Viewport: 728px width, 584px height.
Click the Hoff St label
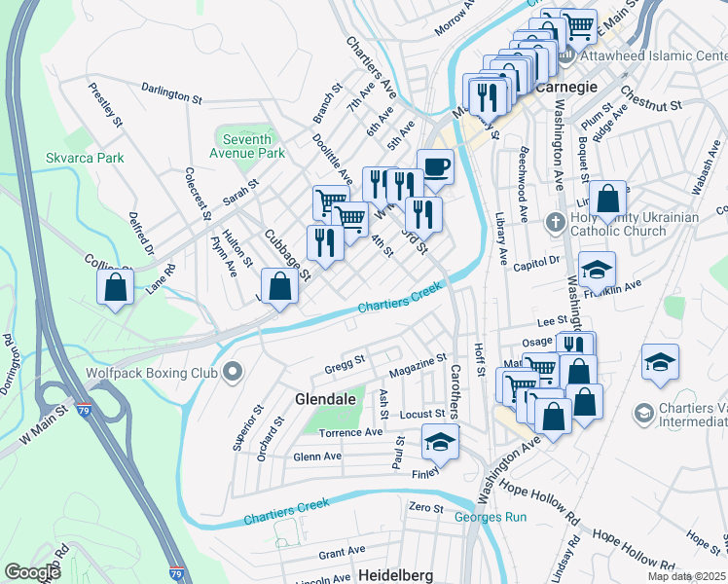click(480, 360)
